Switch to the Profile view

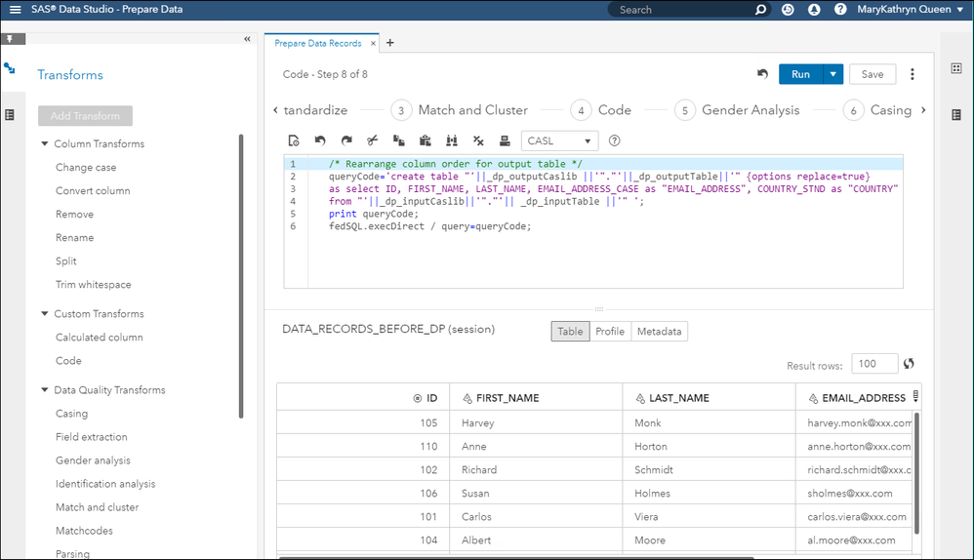(610, 332)
